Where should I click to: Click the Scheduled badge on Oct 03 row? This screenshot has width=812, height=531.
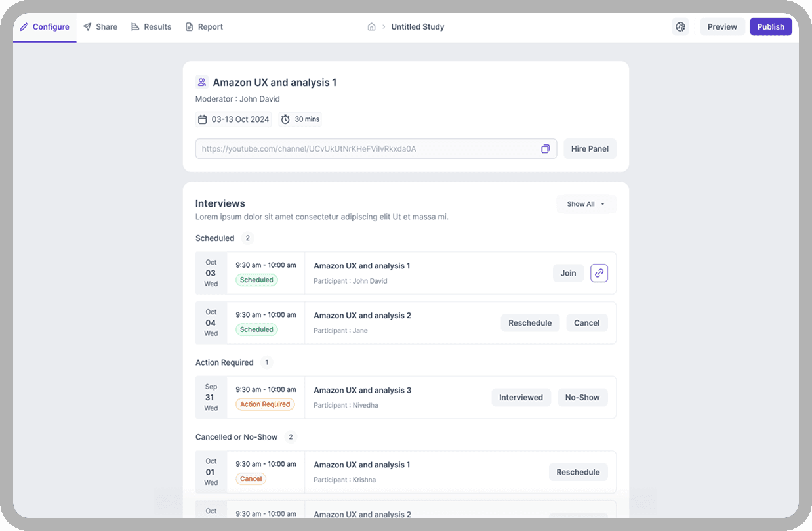point(256,280)
